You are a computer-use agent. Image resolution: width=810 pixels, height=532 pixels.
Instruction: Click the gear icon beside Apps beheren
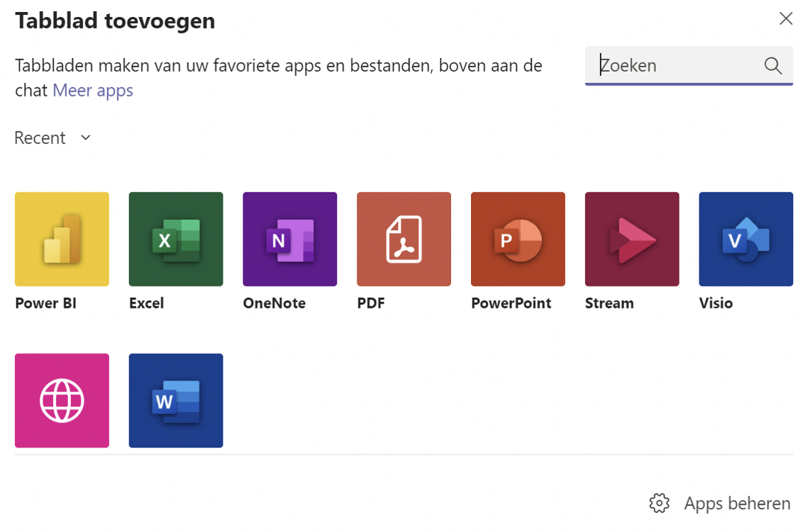point(659,503)
